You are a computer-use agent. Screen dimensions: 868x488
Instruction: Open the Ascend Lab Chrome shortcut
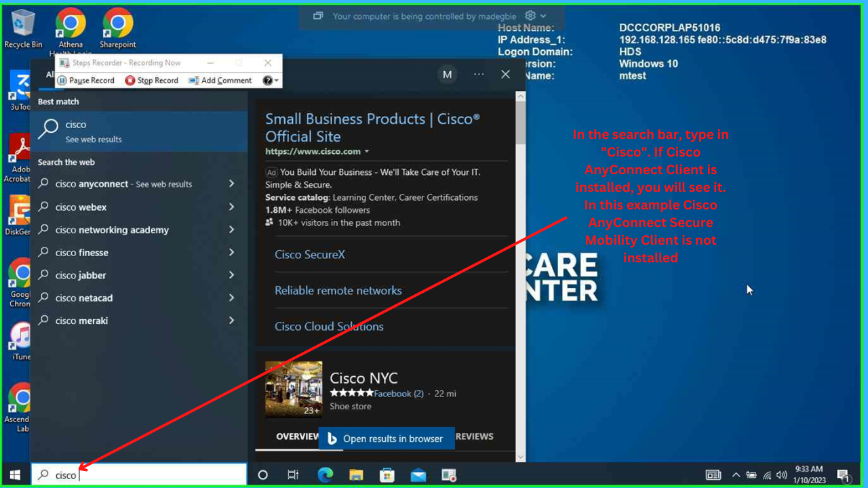click(20, 407)
